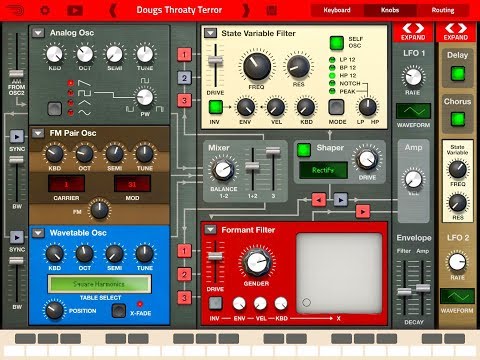This screenshot has height=360, width=480.
Task: Switch to the Knobs tab
Action: click(390, 10)
